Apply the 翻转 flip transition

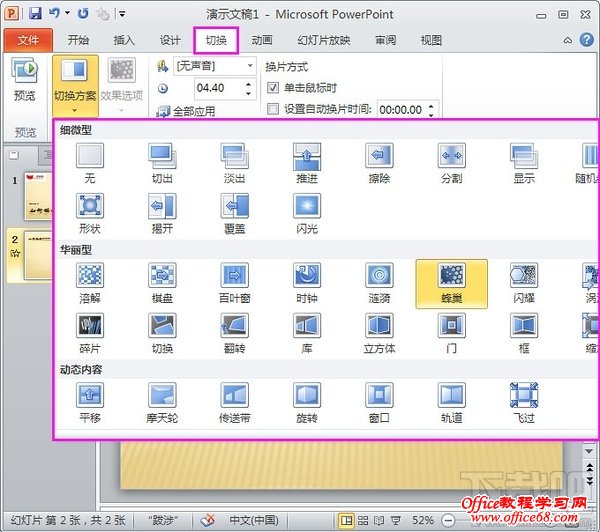click(x=234, y=333)
